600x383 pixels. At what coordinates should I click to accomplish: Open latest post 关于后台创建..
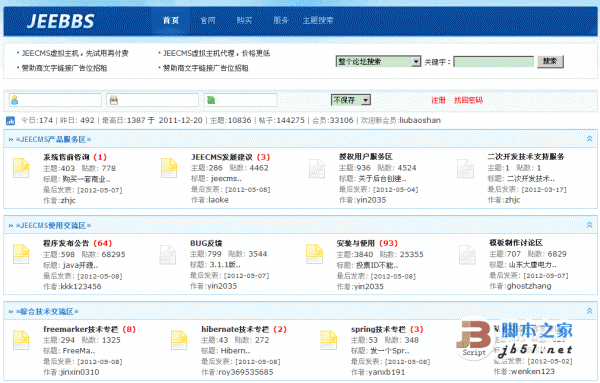(382, 179)
